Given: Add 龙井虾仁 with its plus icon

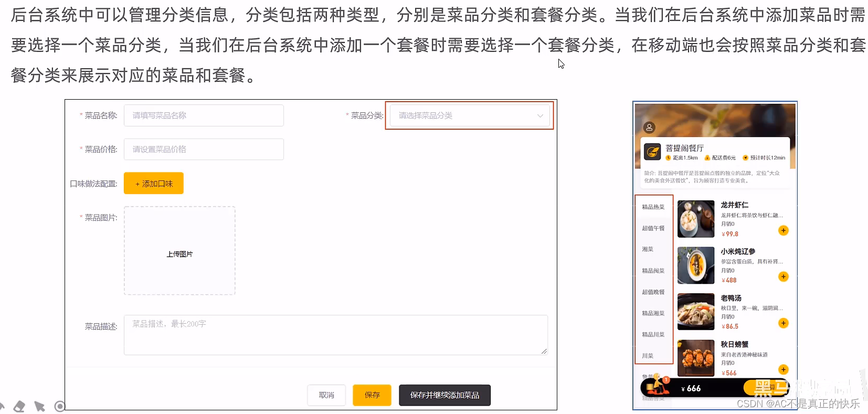Looking at the screenshot, I should coord(783,230).
